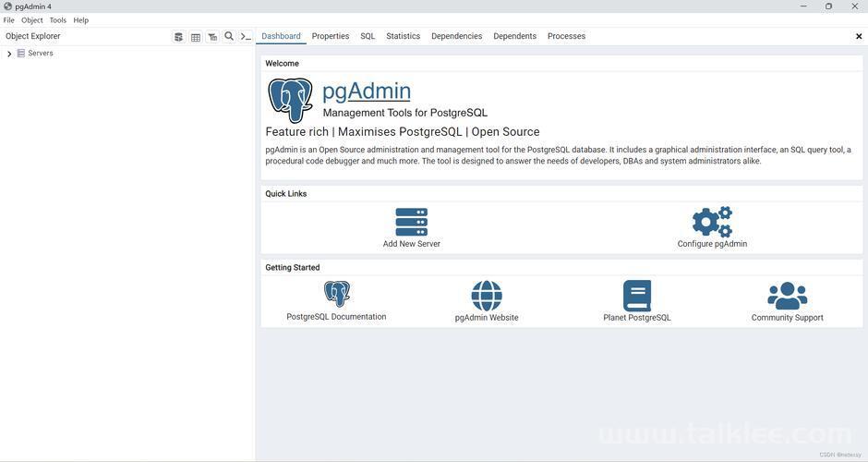Open the Object menu

pyautogui.click(x=32, y=20)
